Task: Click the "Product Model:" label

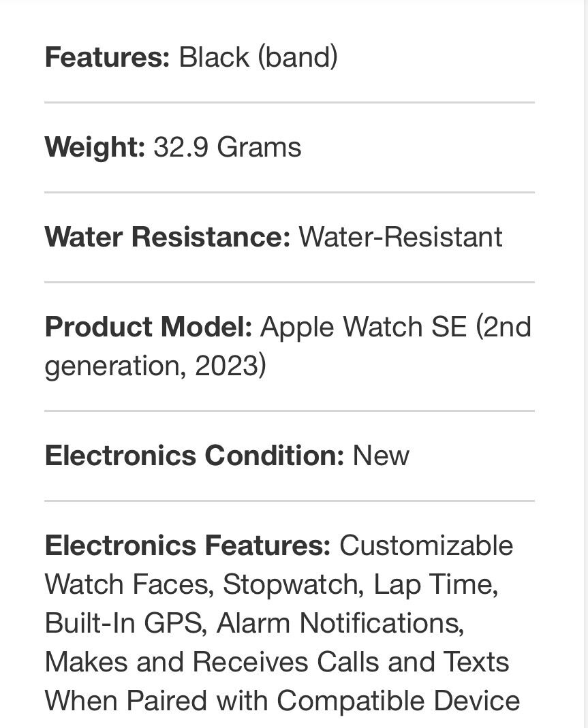Action: 149,327
